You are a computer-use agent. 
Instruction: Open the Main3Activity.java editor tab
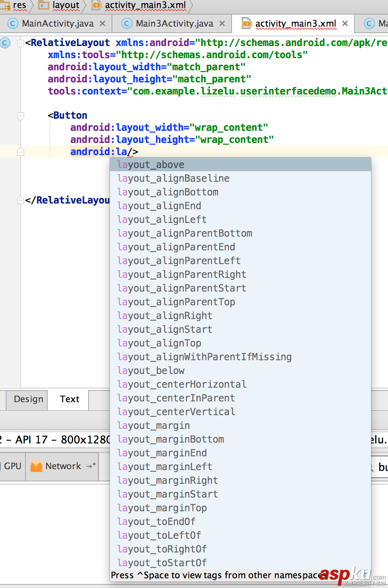(x=174, y=24)
